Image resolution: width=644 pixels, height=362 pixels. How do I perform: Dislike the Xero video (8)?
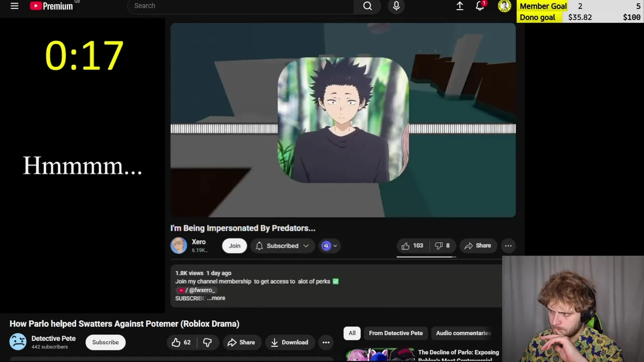(442, 246)
